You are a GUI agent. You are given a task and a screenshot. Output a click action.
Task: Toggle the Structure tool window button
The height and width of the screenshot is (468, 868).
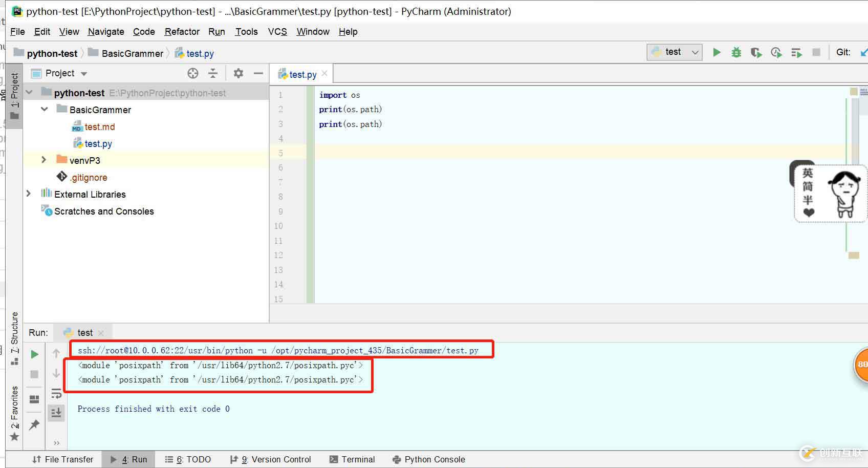tap(14, 338)
